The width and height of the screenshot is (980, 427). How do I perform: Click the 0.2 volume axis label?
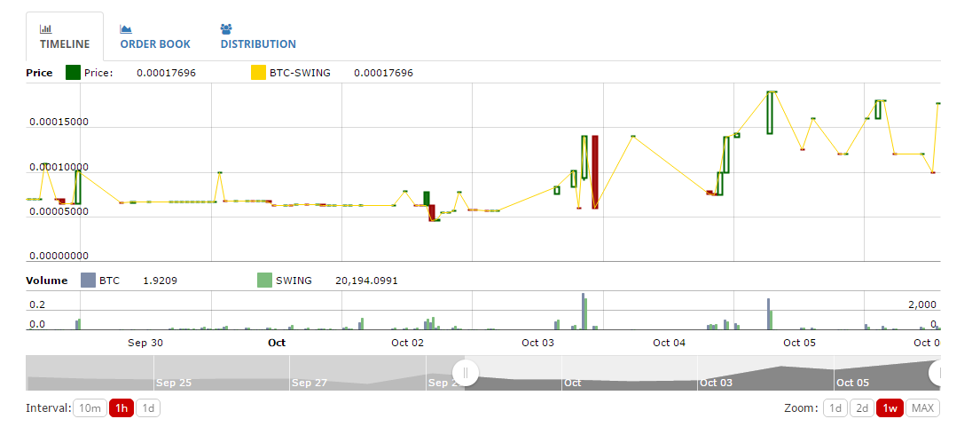point(37,305)
